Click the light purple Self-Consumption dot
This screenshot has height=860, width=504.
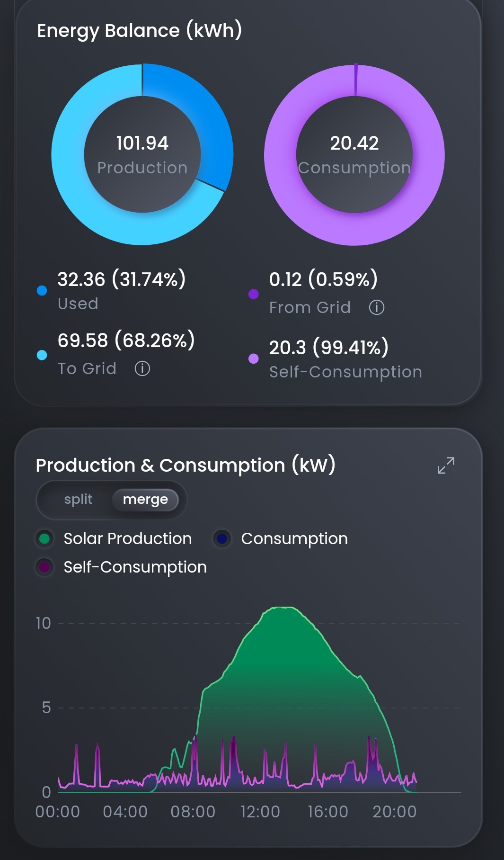254,358
